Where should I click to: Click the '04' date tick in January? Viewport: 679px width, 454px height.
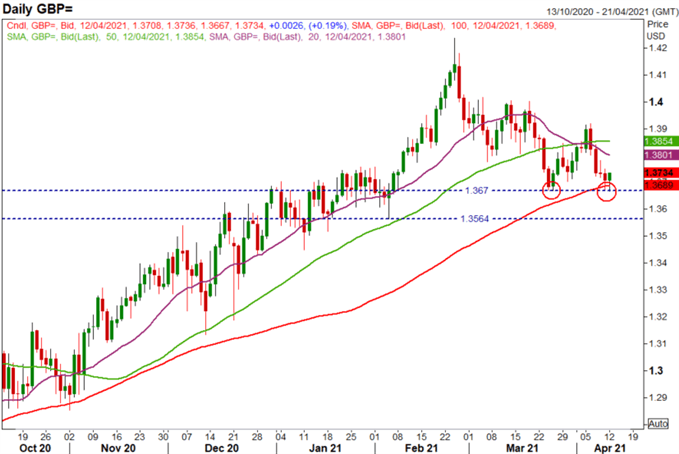281,437
